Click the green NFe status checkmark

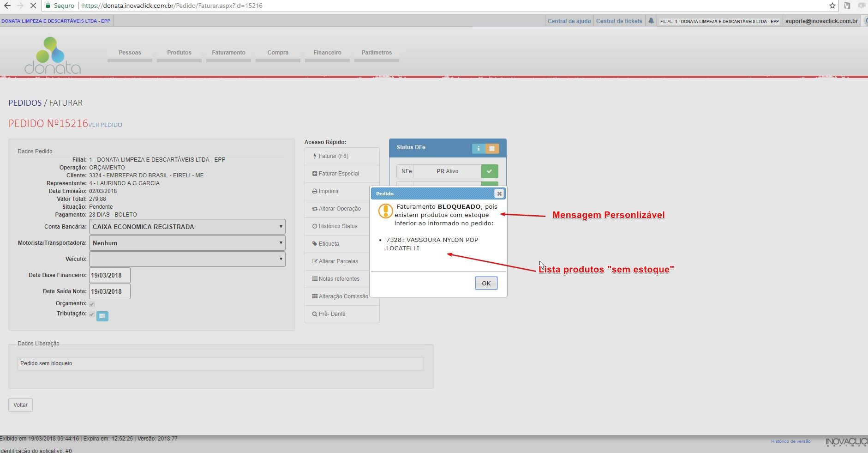489,171
